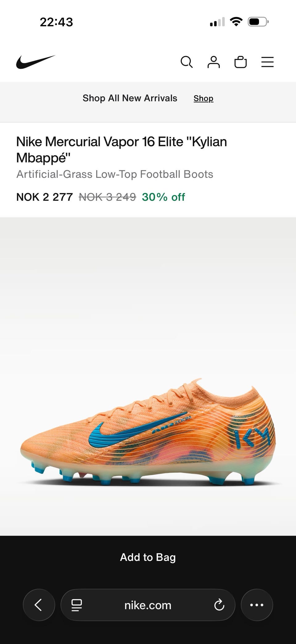Tap the Nike swoosh logo
This screenshot has width=296, height=644.
click(36, 62)
